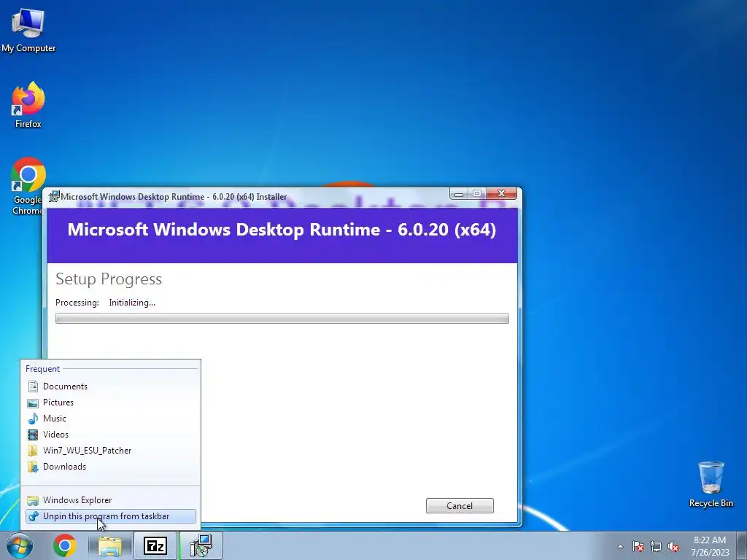The image size is (747, 560).
Task: Click the pin icon beside Unpin entry
Action: click(x=33, y=516)
